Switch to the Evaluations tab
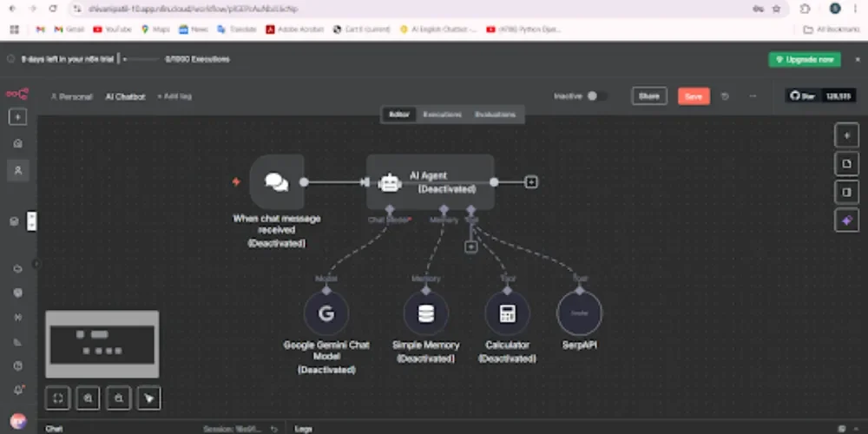The image size is (868, 434). pyautogui.click(x=495, y=115)
